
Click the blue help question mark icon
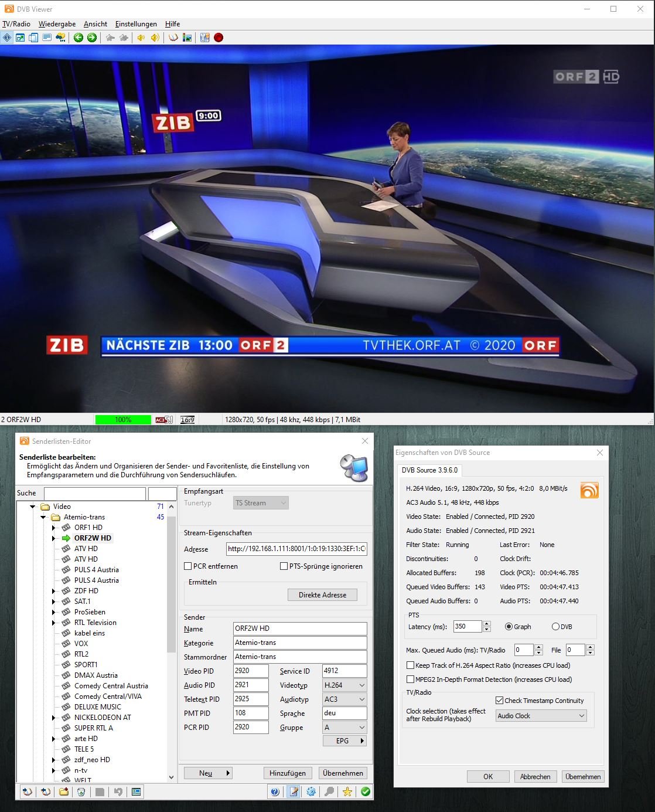pyautogui.click(x=275, y=792)
